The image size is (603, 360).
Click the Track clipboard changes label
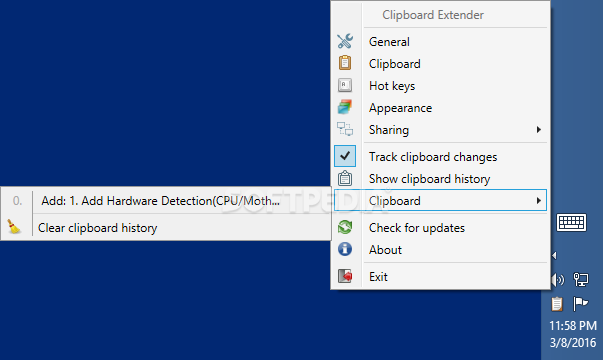point(433,157)
